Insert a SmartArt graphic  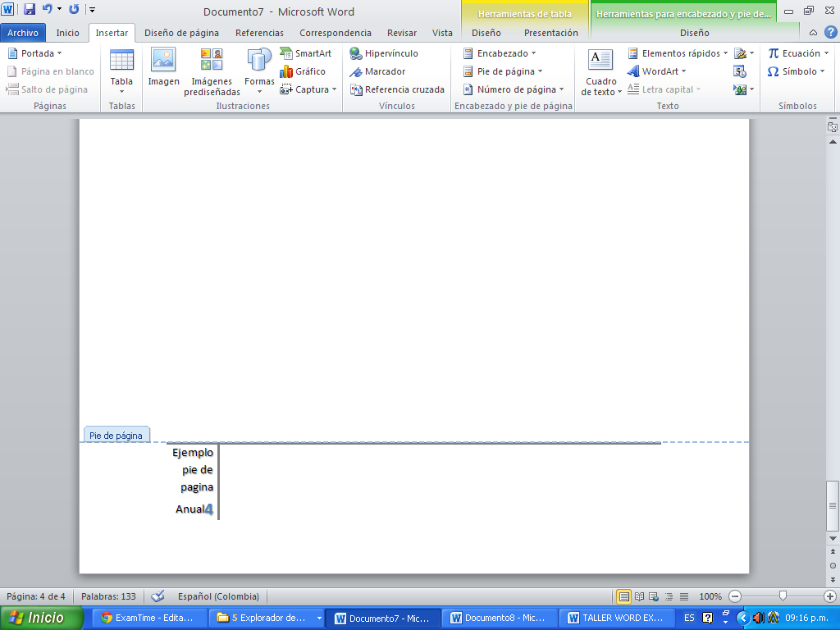click(305, 53)
